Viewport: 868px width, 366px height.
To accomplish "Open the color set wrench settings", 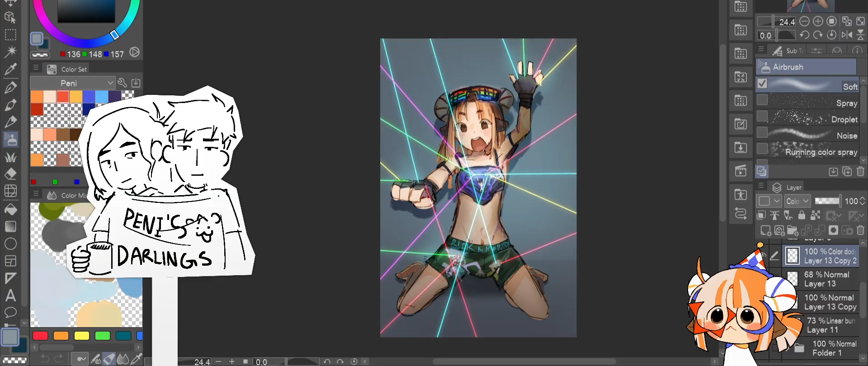I will pyautogui.click(x=122, y=83).
